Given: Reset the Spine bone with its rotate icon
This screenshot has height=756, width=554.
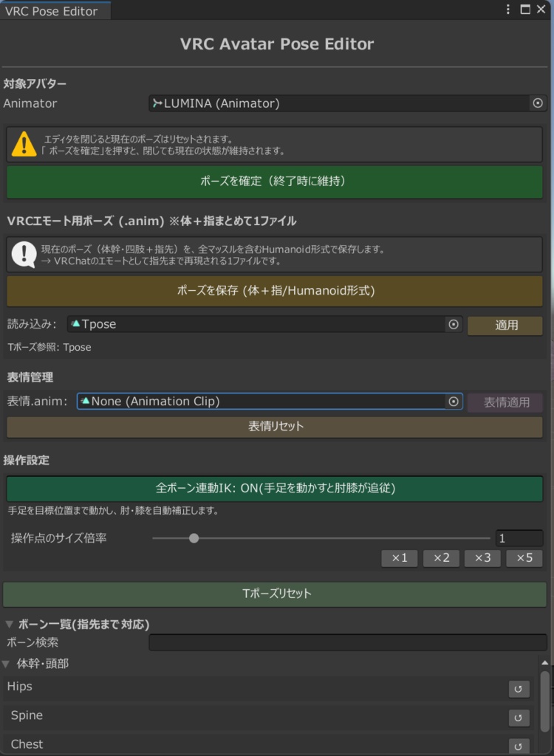Looking at the screenshot, I should pyautogui.click(x=519, y=718).
